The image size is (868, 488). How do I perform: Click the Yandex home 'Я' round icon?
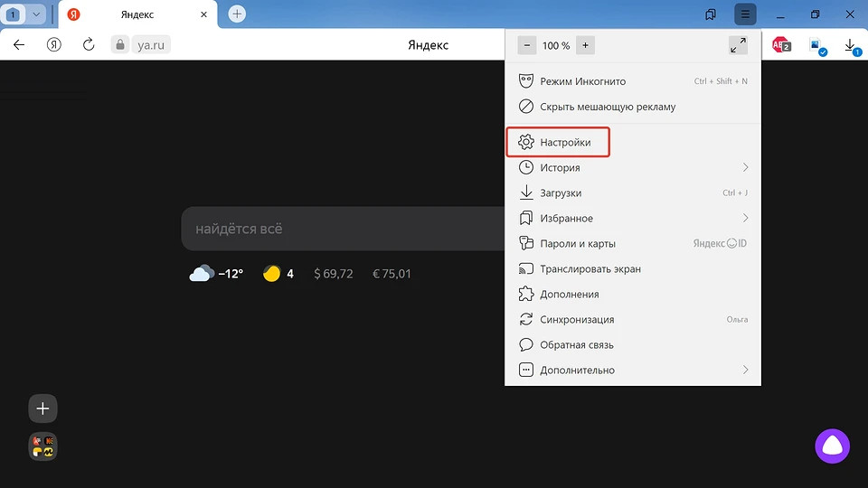[54, 45]
